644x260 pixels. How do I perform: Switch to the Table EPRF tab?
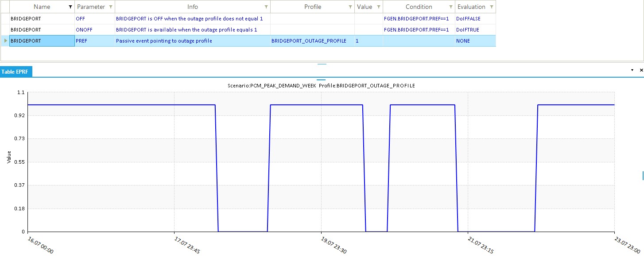click(16, 71)
